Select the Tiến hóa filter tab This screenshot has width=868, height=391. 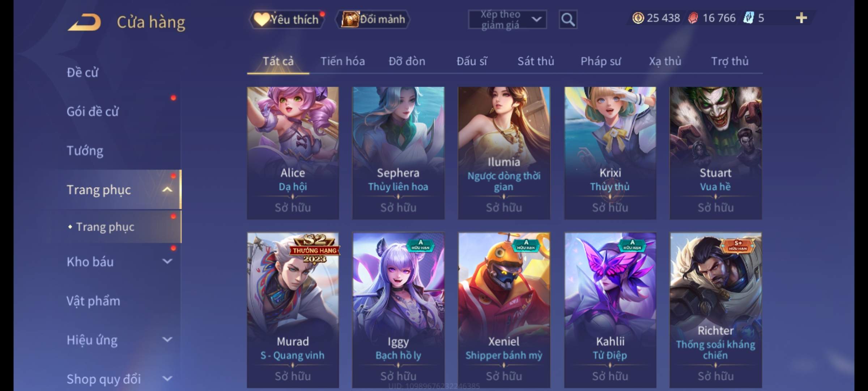[342, 61]
